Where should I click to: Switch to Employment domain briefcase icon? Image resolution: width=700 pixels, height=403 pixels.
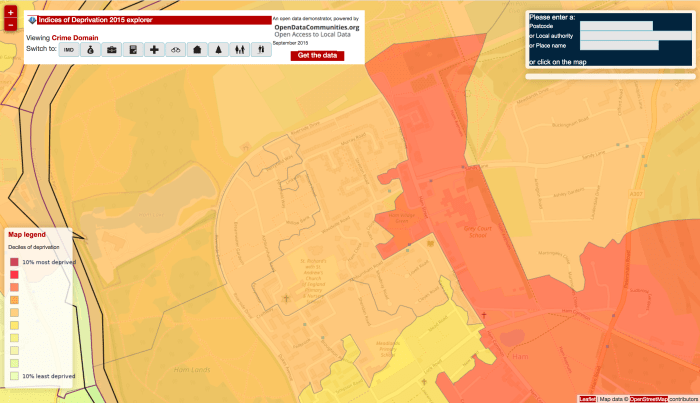click(x=112, y=49)
